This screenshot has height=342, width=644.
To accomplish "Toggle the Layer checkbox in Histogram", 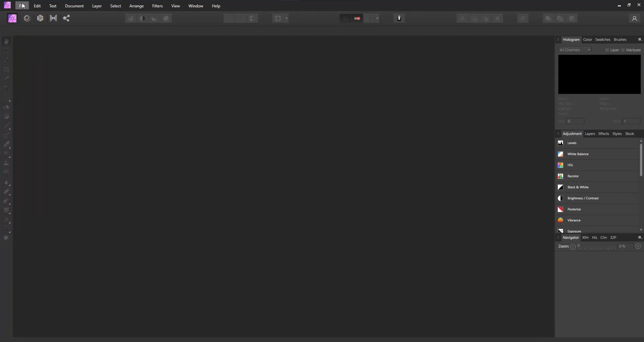I will 607,50.
